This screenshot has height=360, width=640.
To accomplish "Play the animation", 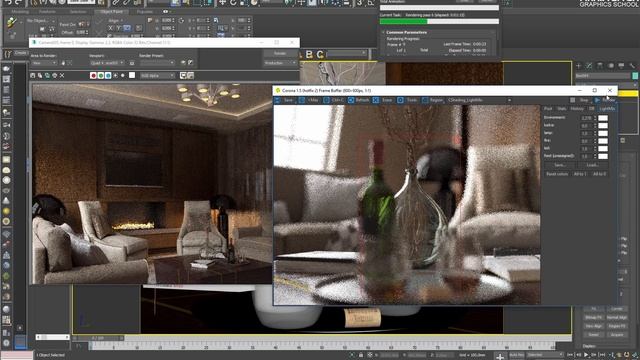I will coord(586,355).
